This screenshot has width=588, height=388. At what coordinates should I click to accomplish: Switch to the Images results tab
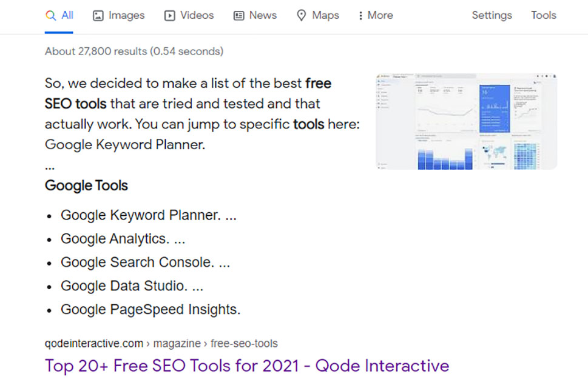pyautogui.click(x=118, y=15)
